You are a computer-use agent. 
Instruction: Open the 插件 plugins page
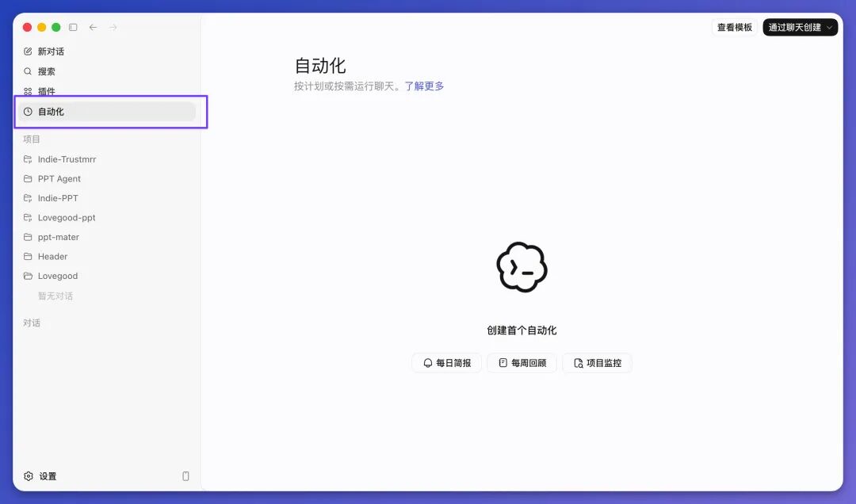point(107,91)
